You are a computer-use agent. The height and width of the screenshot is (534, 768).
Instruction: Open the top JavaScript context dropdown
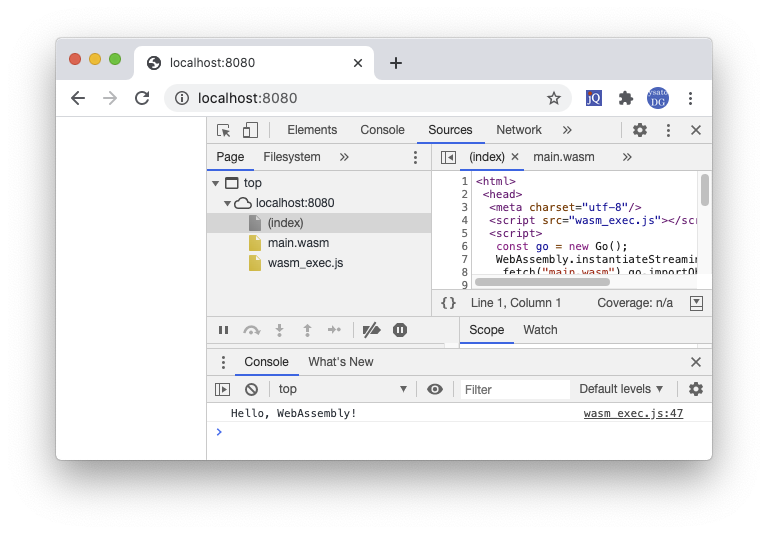342,389
